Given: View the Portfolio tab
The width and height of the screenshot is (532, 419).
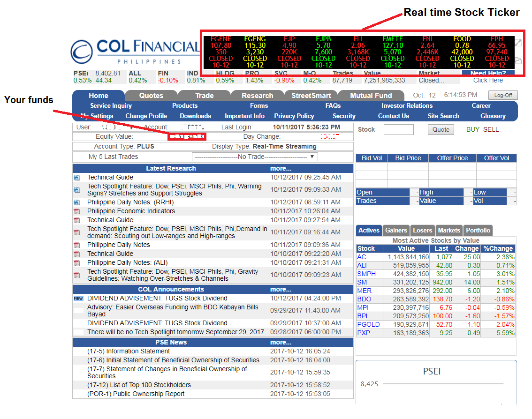Looking at the screenshot, I should click(478, 231).
